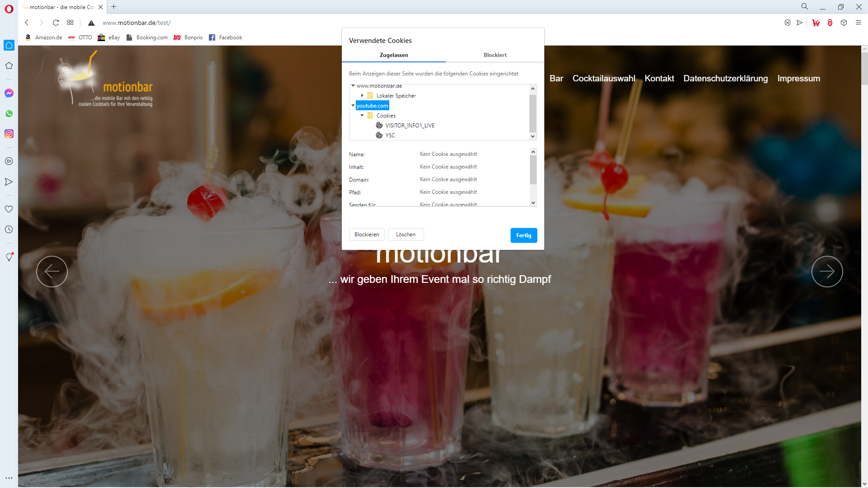Go to next slide with right arrow
The height and width of the screenshot is (488, 868).
(826, 272)
